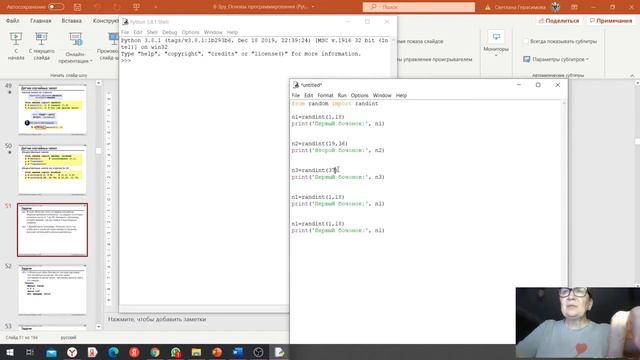Image resolution: width=640 pixels, height=360 pixels.
Task: Click the Redo arrow in PowerPoint title bar
Action: click(117, 7)
